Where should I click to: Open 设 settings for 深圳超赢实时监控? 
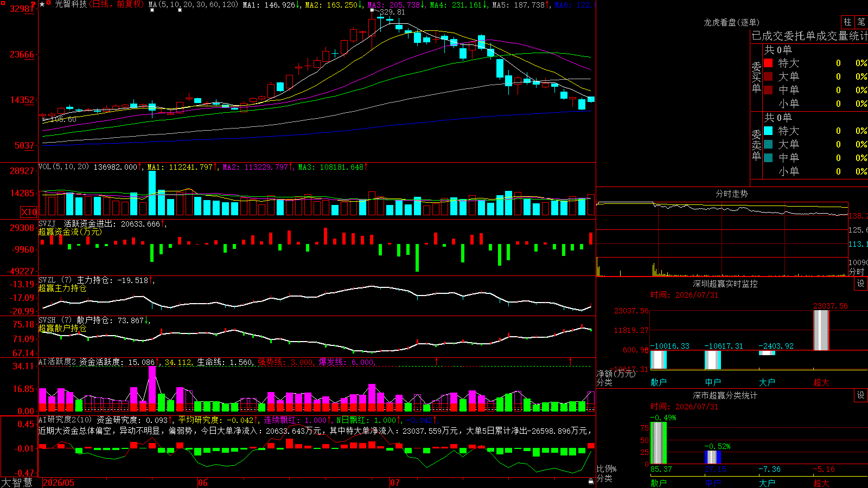(x=861, y=284)
